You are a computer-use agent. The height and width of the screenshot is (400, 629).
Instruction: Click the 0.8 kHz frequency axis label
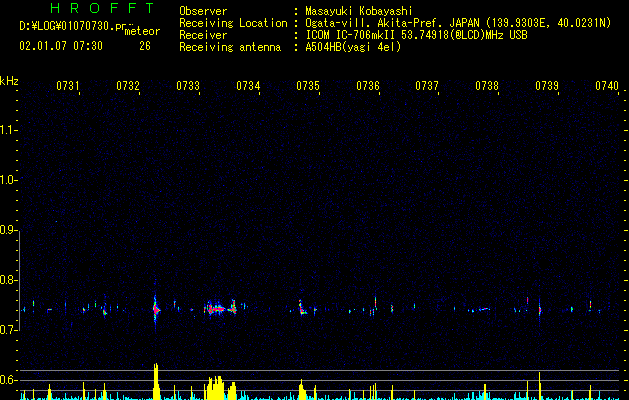(x=8, y=280)
